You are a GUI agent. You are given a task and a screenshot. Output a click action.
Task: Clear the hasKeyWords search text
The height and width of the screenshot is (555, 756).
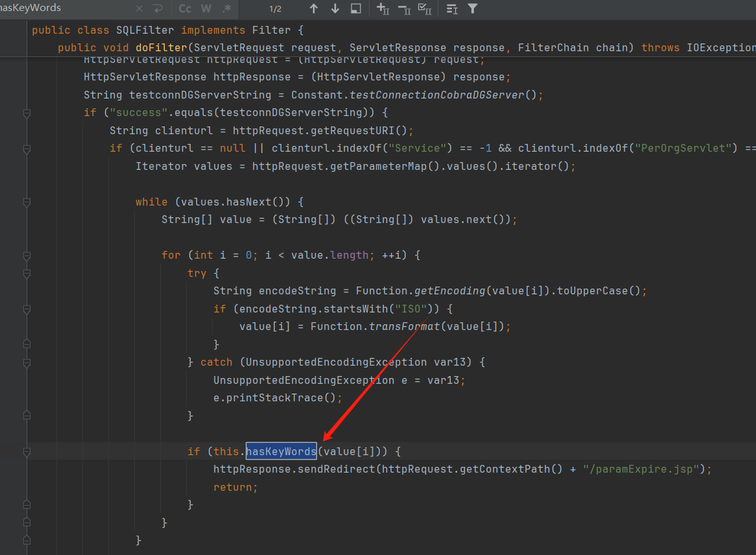click(139, 8)
